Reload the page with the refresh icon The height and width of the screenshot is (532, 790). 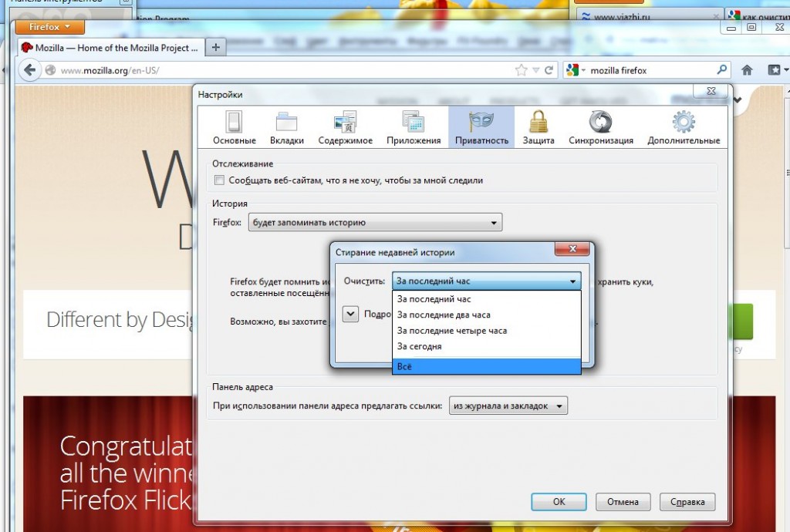[549, 70]
